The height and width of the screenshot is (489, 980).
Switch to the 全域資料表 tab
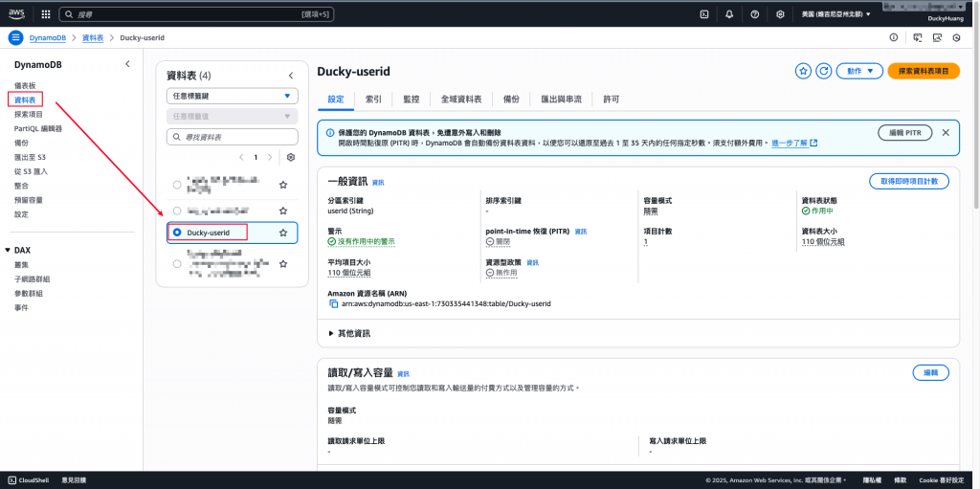pos(460,99)
